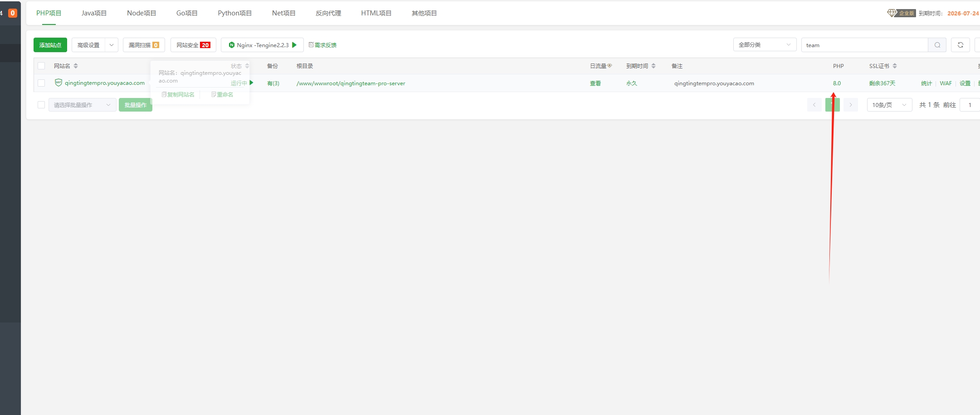Switch to the Java项目 tab

94,13
